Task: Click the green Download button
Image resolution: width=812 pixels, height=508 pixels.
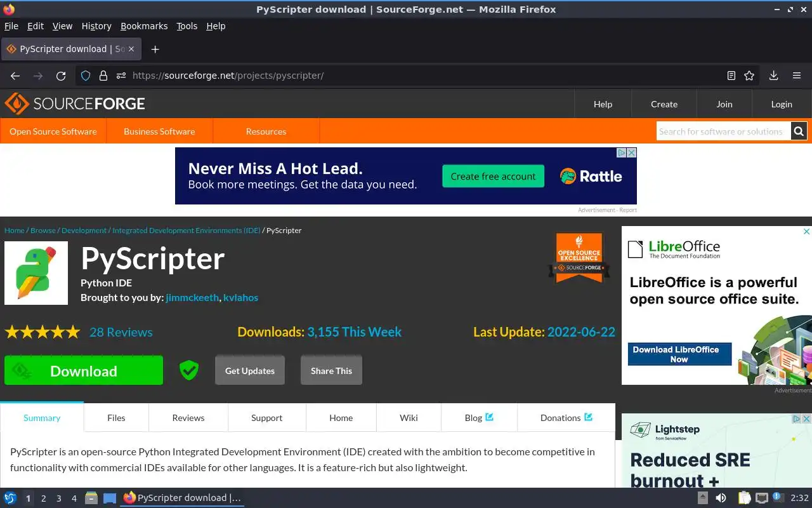Action: point(84,371)
